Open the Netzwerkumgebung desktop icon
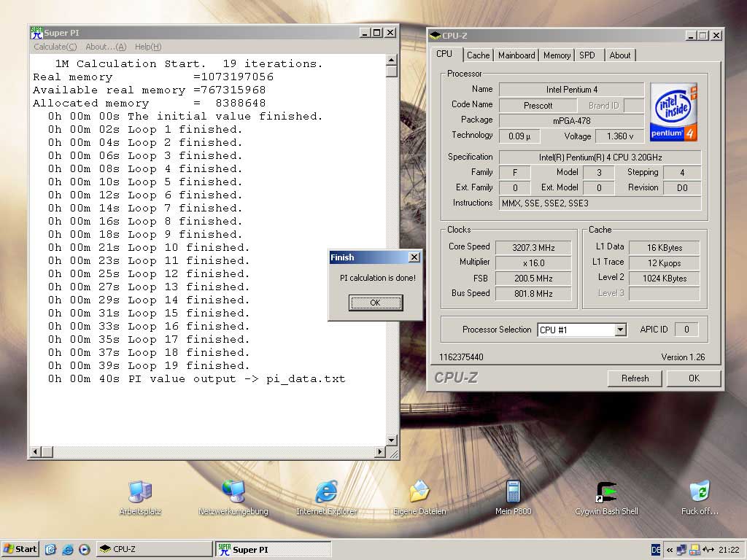This screenshot has height=560, width=747. point(233,492)
